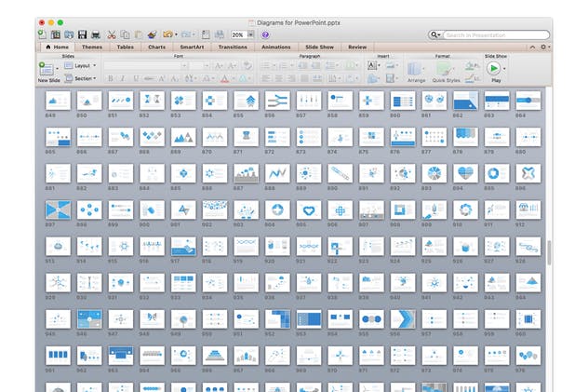Image resolution: width=588 pixels, height=392 pixels.
Task: Click the Undo arrow icon
Action: click(167, 34)
